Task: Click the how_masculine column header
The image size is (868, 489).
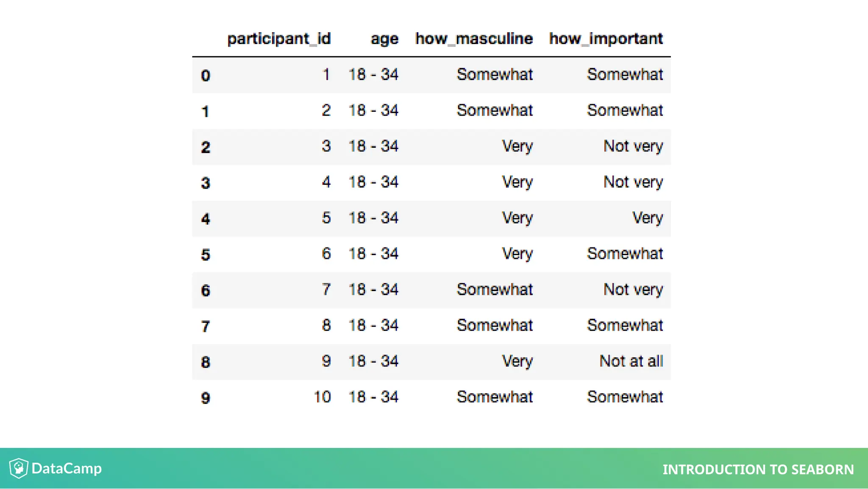Action: [474, 39]
